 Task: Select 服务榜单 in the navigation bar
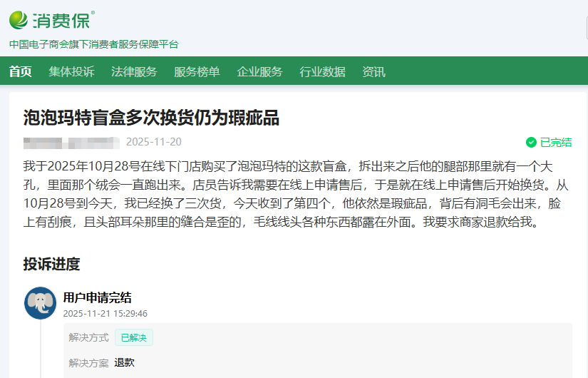pyautogui.click(x=197, y=71)
